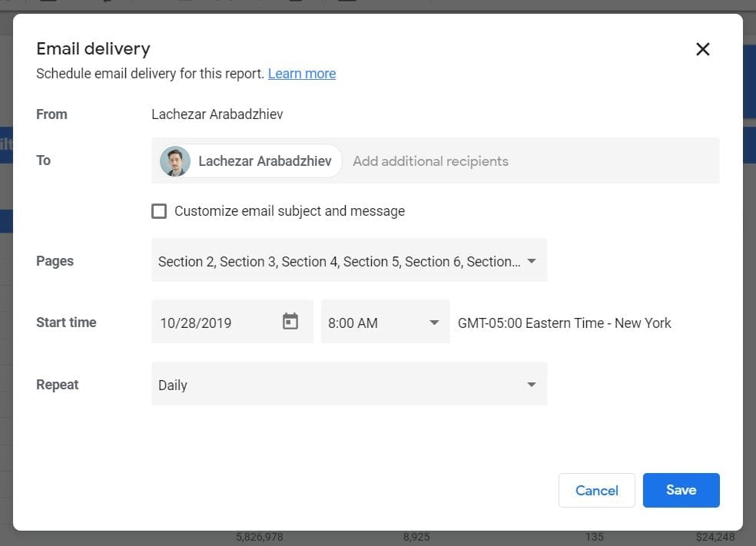The image size is (756, 546).
Task: Expand the start time dropdown arrow
Action: tap(434, 323)
